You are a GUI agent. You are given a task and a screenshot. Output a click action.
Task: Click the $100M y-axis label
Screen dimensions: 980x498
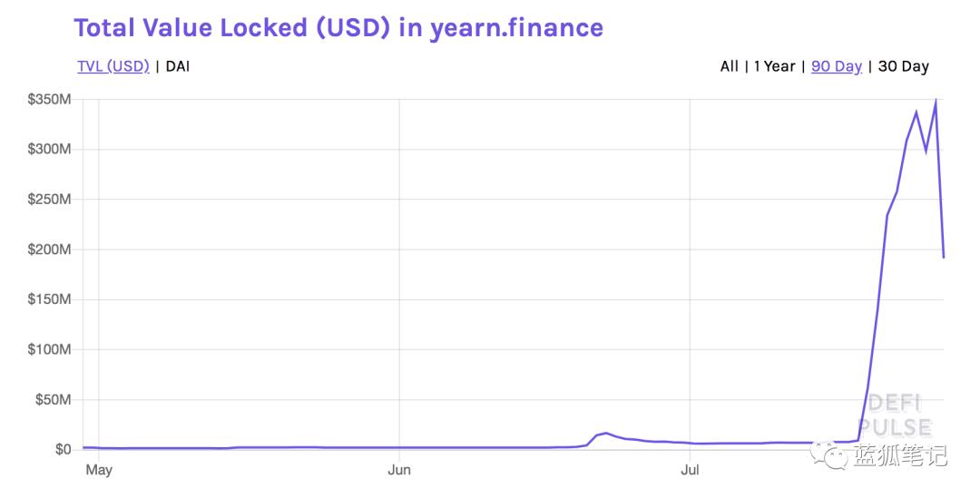(49, 349)
